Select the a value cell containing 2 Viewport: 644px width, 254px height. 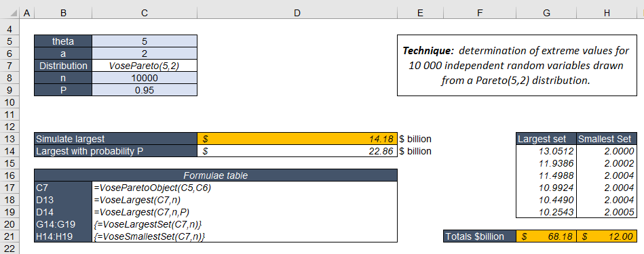pyautogui.click(x=145, y=54)
